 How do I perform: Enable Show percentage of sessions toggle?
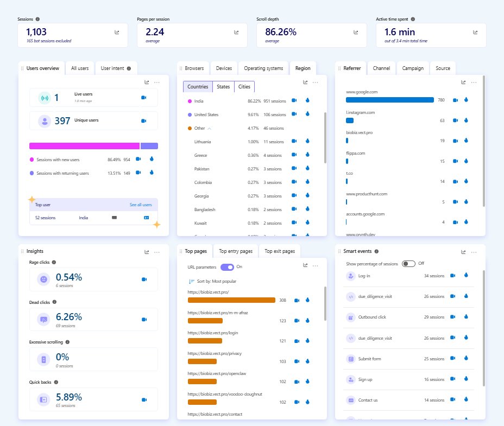[x=408, y=264]
